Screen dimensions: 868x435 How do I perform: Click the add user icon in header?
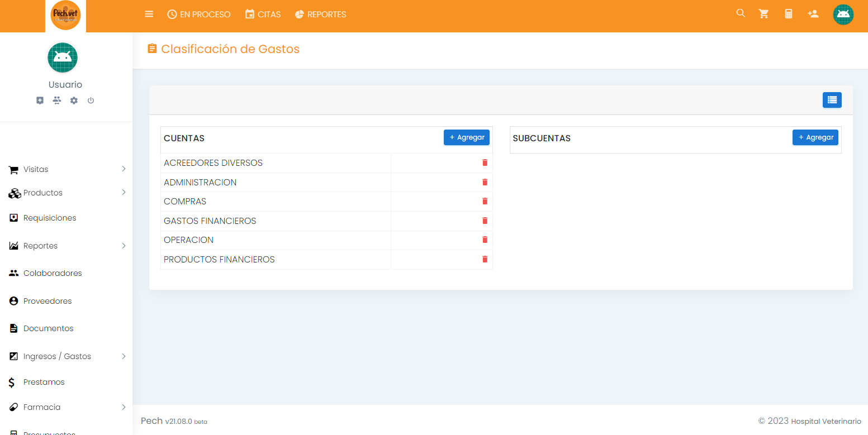[813, 14]
